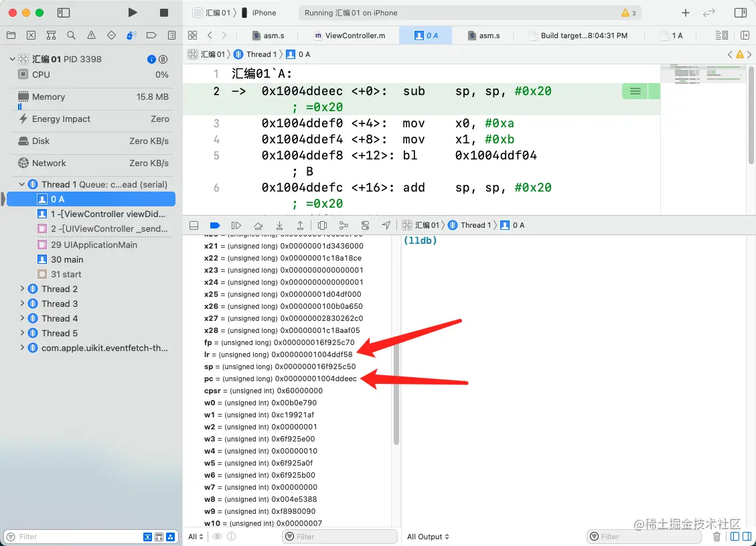Expand the com.apple.uikit.eventfetch thread
756x546 pixels.
click(21, 347)
